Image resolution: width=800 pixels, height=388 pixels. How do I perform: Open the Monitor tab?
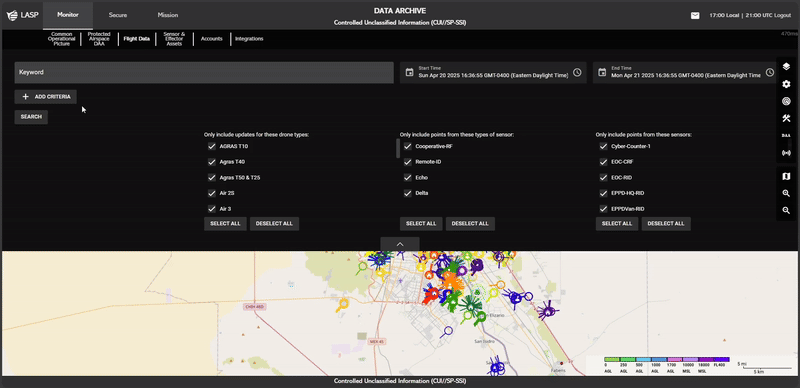pos(68,15)
